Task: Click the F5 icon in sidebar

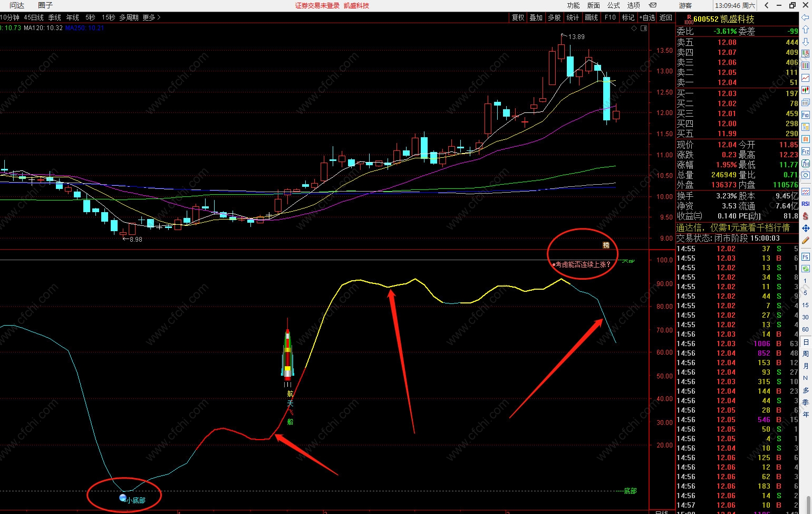Action: tap(805, 256)
